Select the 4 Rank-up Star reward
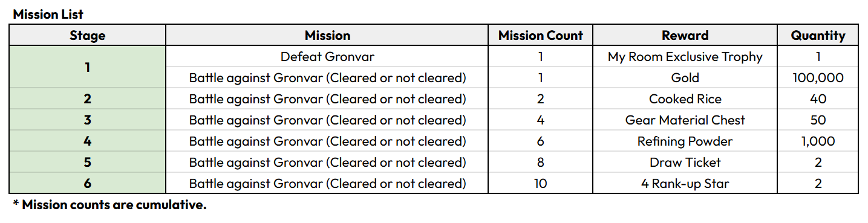Screen dimensions: 868x223 685,183
